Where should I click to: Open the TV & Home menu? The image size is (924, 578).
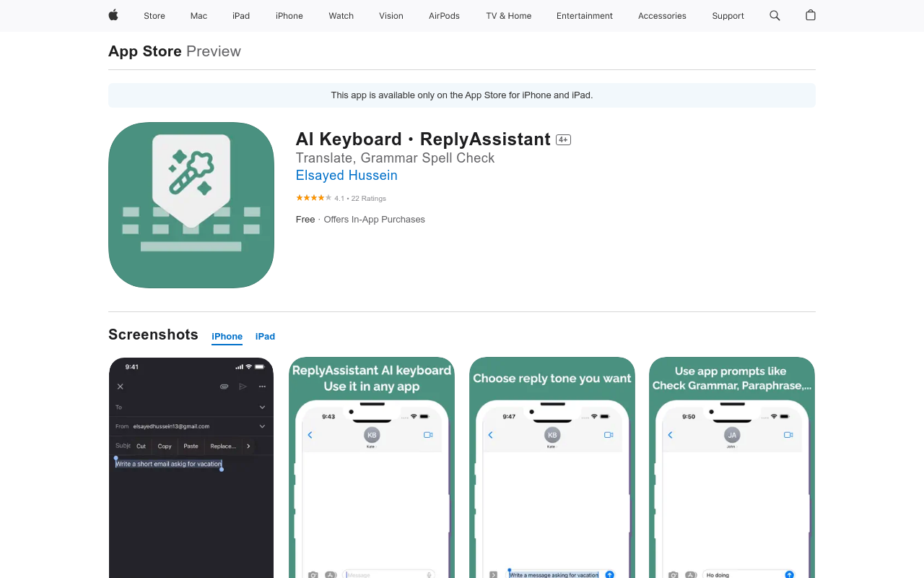pyautogui.click(x=509, y=16)
